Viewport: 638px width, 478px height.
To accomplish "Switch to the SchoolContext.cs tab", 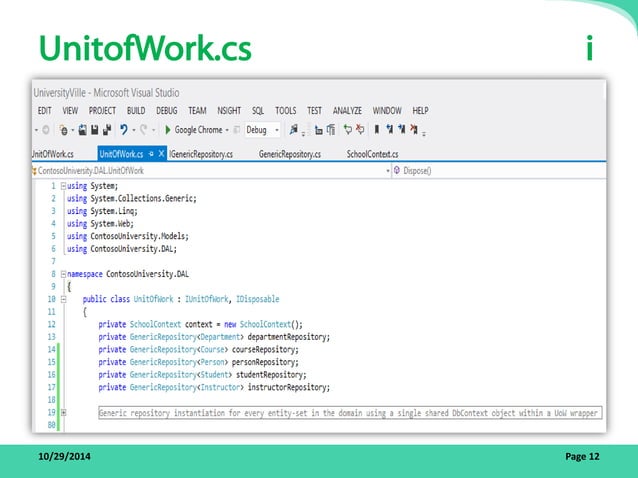I will click(372, 155).
